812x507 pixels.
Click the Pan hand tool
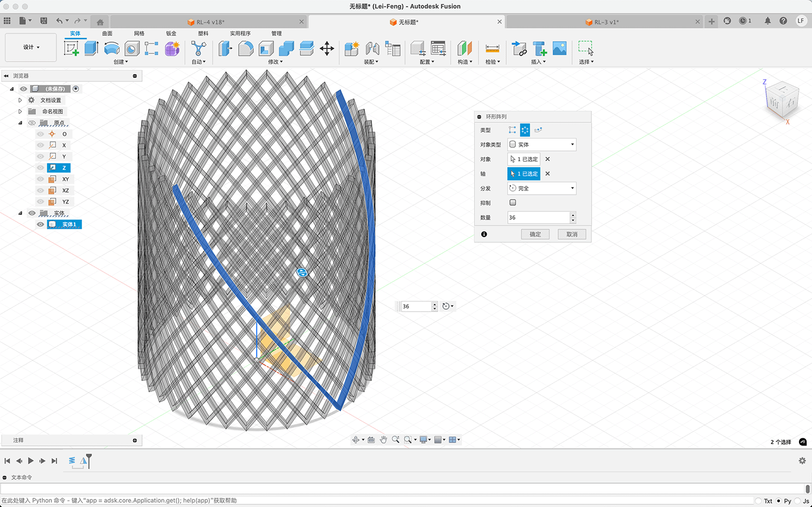[x=383, y=440]
